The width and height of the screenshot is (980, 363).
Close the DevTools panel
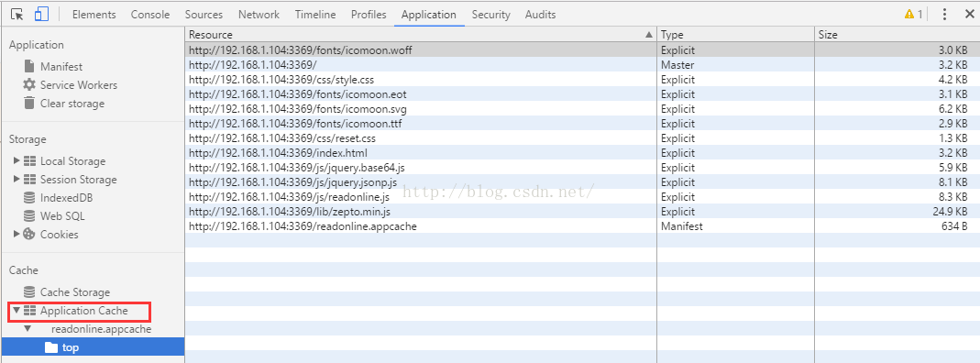(969, 14)
